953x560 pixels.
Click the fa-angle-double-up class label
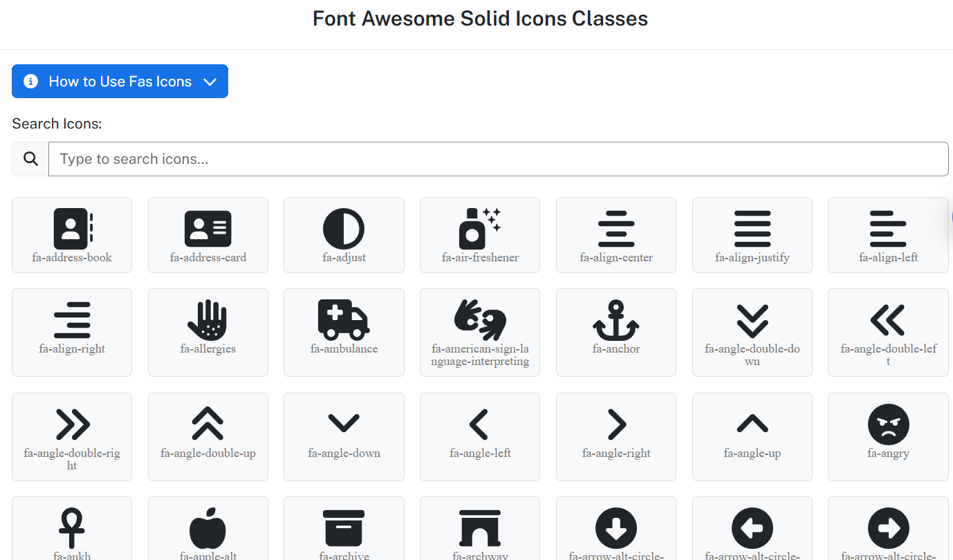(x=208, y=454)
